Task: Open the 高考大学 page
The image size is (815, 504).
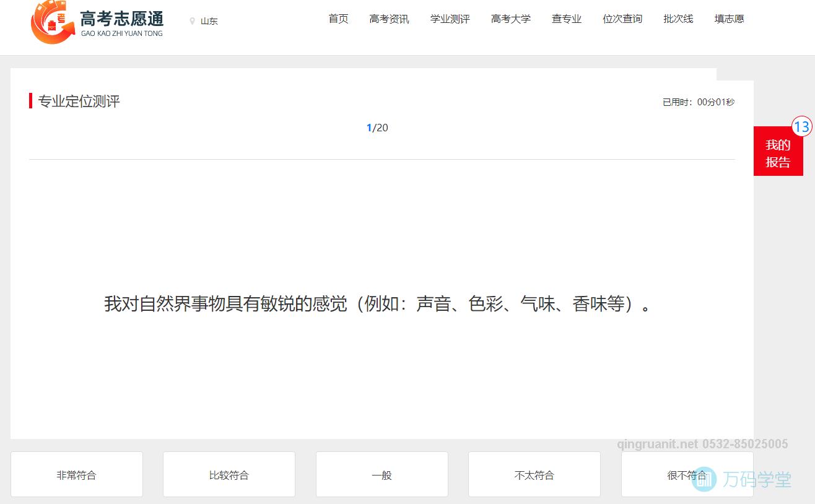Action: [x=511, y=19]
